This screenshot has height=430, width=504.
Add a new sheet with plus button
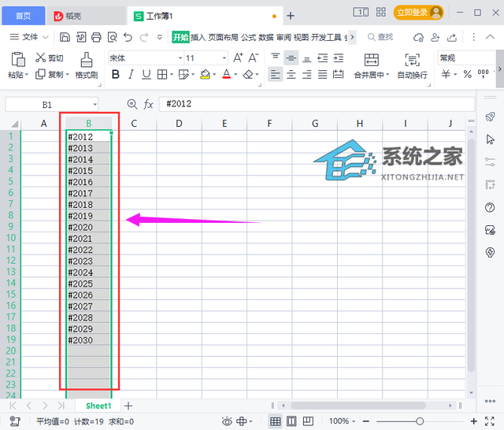[x=128, y=406]
